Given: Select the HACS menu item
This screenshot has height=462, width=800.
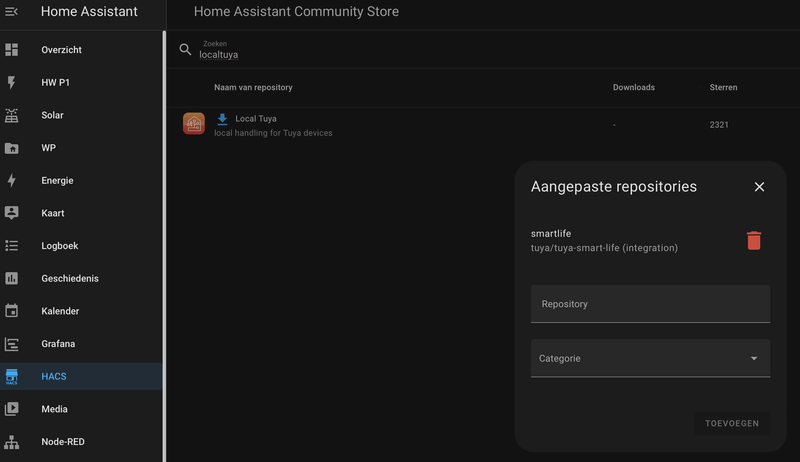Looking at the screenshot, I should pos(81,376).
